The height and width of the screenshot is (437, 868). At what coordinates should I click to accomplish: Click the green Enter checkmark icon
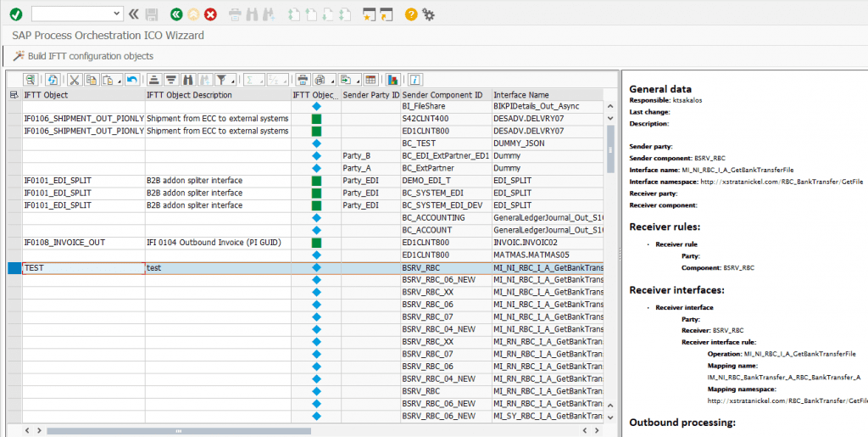17,14
